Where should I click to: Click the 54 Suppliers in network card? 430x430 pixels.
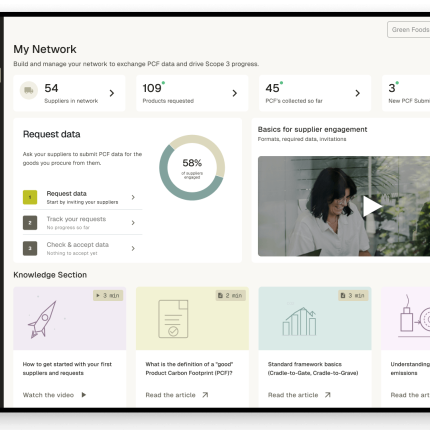[x=69, y=93]
